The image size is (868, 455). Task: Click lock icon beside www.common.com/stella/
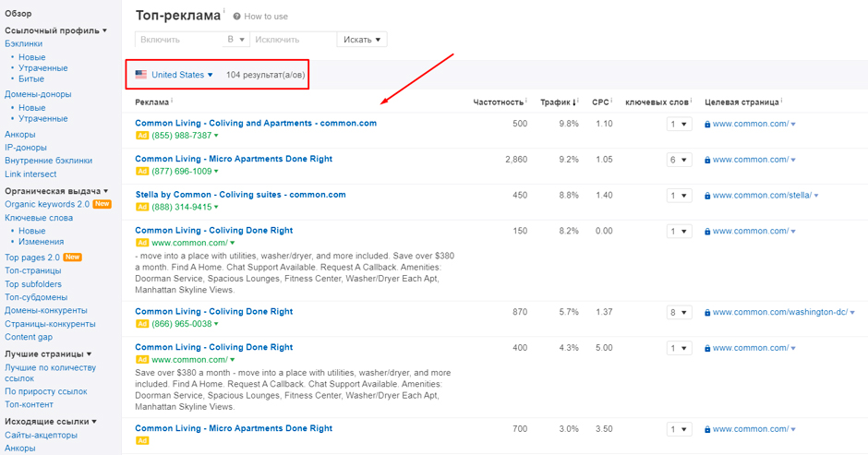click(707, 196)
